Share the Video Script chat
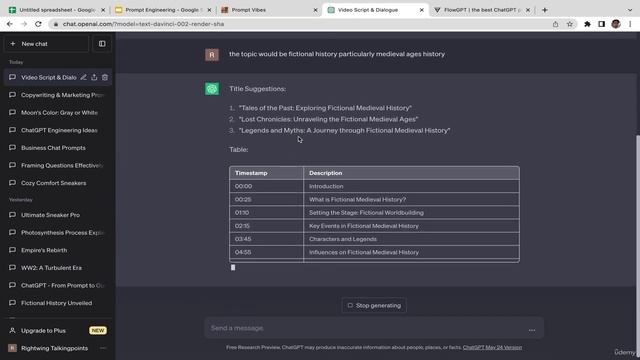The image size is (640, 360). pyautogui.click(x=94, y=77)
